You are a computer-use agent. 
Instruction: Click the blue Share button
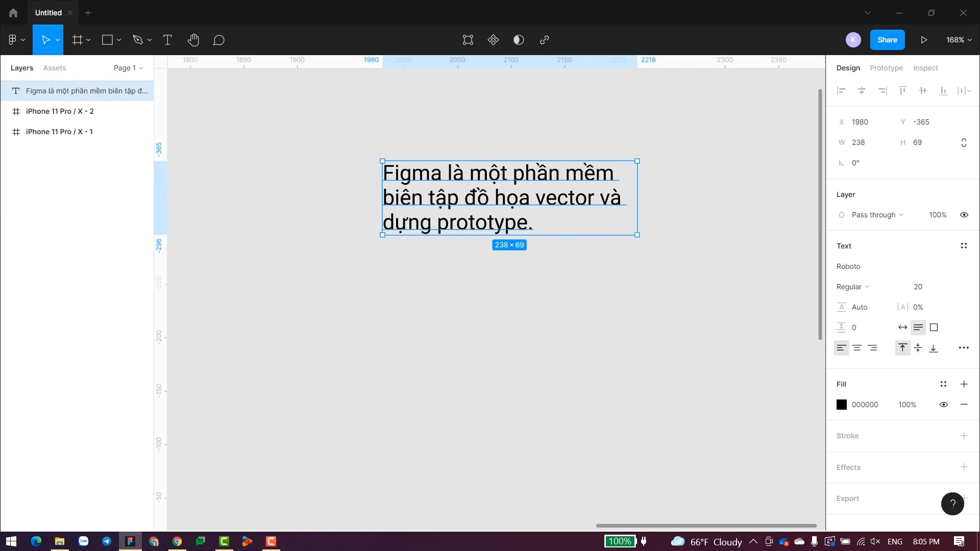point(887,40)
